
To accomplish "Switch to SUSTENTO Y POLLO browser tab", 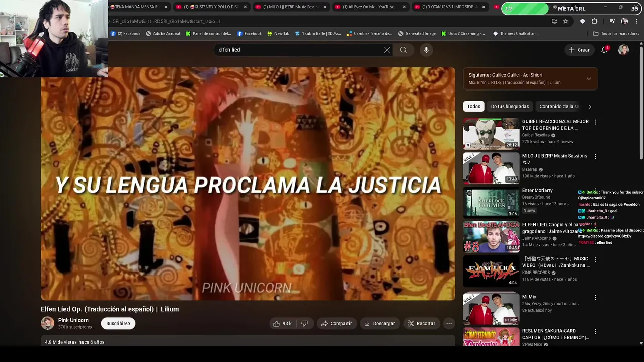I will 212,7.
